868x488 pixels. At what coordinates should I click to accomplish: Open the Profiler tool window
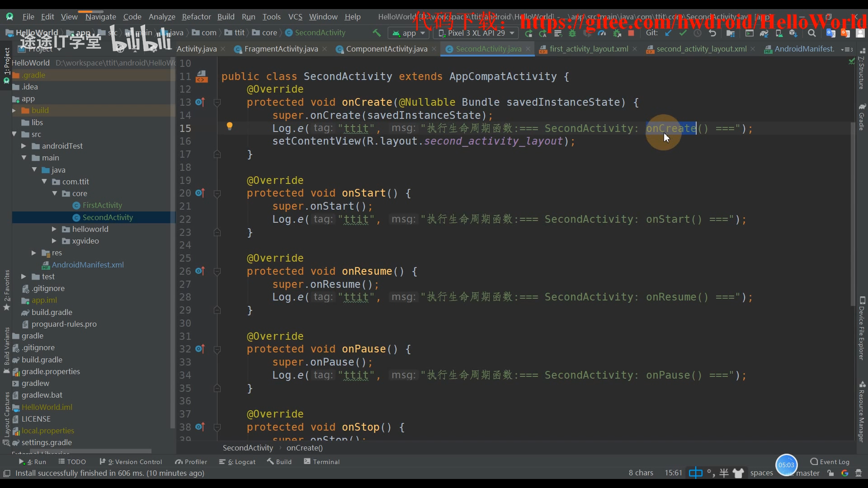click(191, 462)
